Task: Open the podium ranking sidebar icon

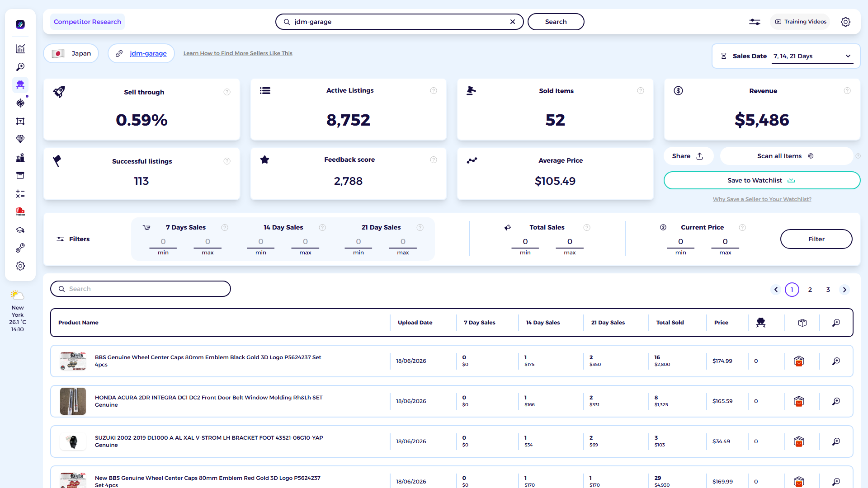Action: click(x=20, y=158)
